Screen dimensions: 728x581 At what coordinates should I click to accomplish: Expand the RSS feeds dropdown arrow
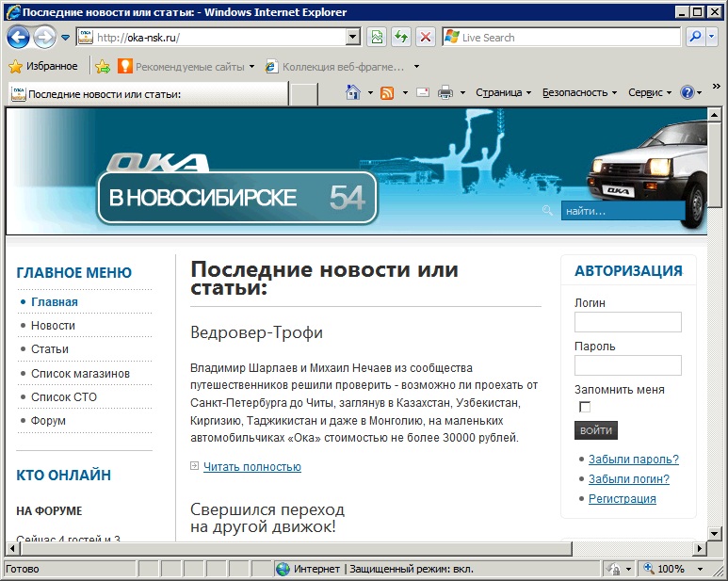point(405,93)
